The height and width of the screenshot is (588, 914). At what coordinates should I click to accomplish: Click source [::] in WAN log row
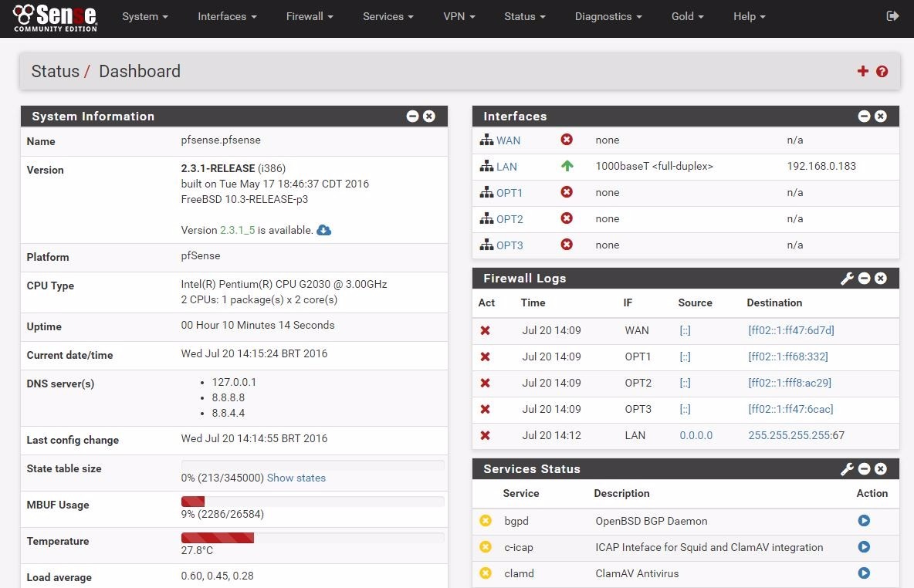(x=685, y=330)
